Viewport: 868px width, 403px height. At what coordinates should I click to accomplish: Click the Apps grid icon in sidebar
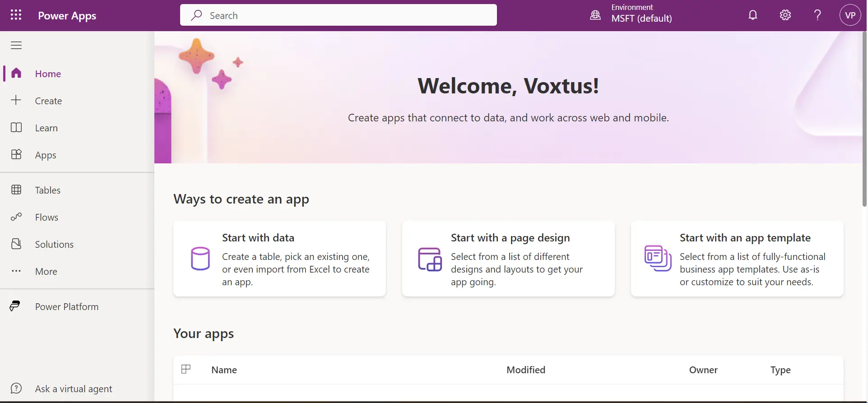pyautogui.click(x=16, y=154)
